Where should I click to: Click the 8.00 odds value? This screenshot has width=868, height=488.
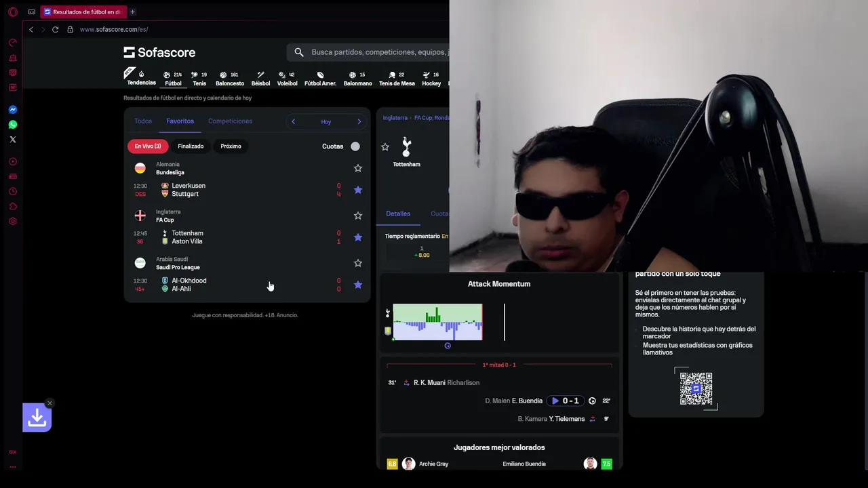[x=422, y=255]
